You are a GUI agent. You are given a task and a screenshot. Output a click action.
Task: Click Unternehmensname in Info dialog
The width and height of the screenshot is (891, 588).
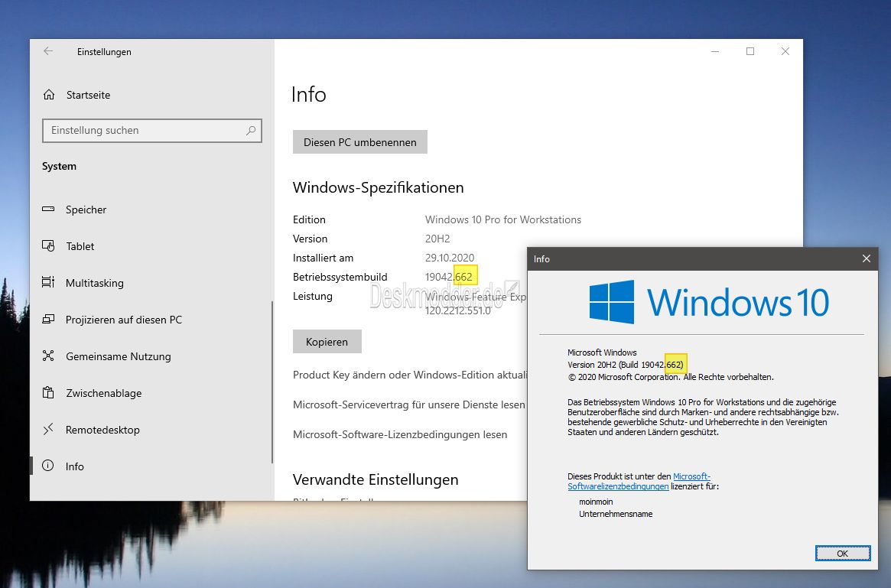(x=616, y=514)
